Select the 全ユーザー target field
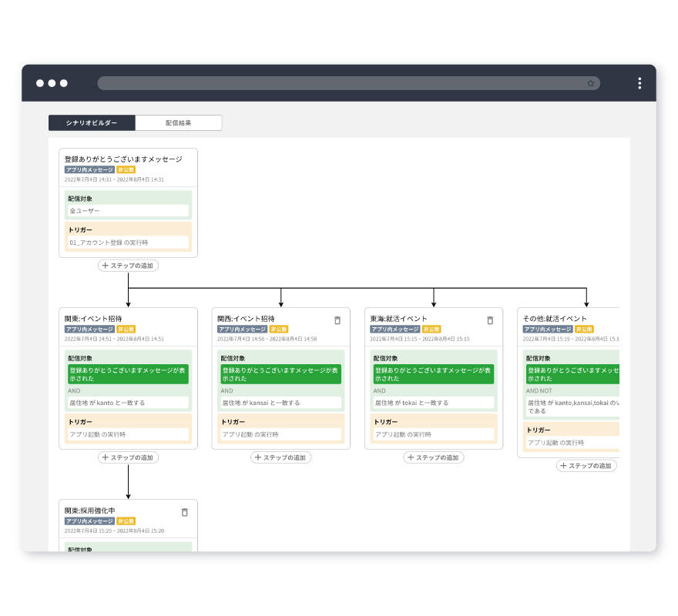The width and height of the screenshot is (678, 616). [128, 210]
